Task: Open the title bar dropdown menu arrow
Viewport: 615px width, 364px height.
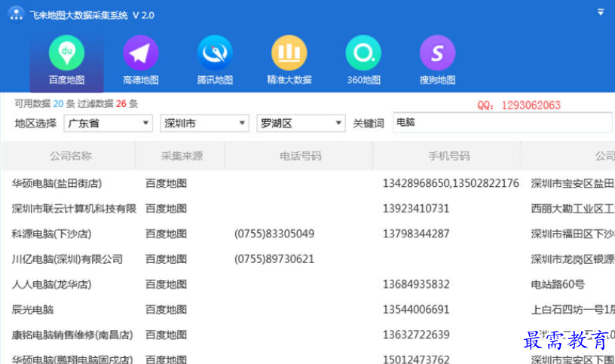Action: click(601, 12)
